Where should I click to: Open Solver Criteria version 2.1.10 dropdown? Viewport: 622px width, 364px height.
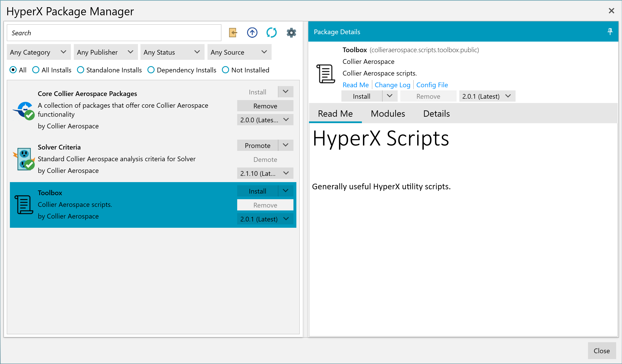point(265,173)
